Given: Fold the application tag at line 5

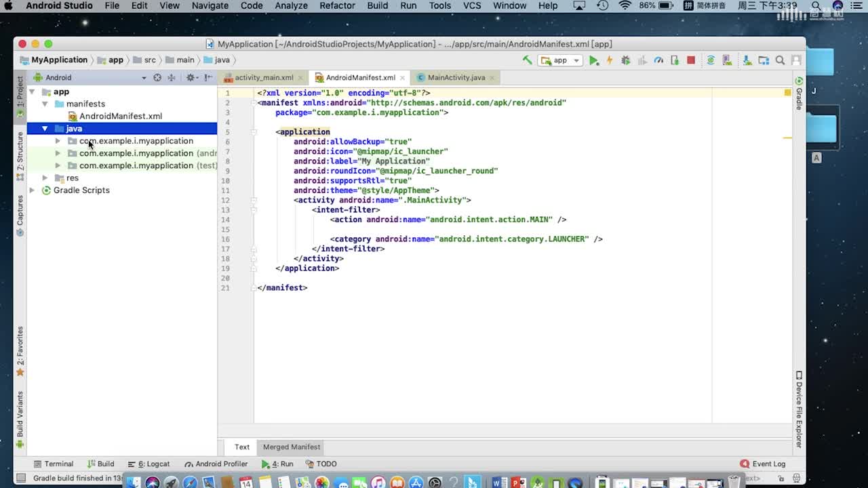Looking at the screenshot, I should (253, 132).
